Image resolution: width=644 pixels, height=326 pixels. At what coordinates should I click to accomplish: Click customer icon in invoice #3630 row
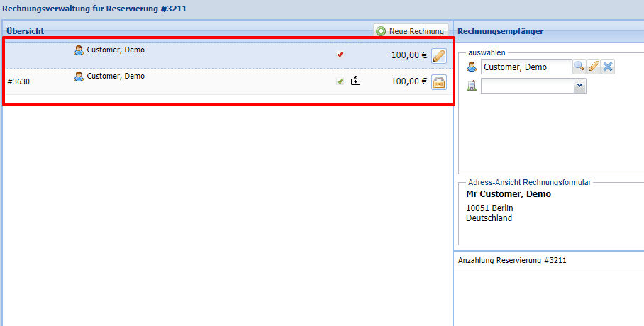click(79, 77)
